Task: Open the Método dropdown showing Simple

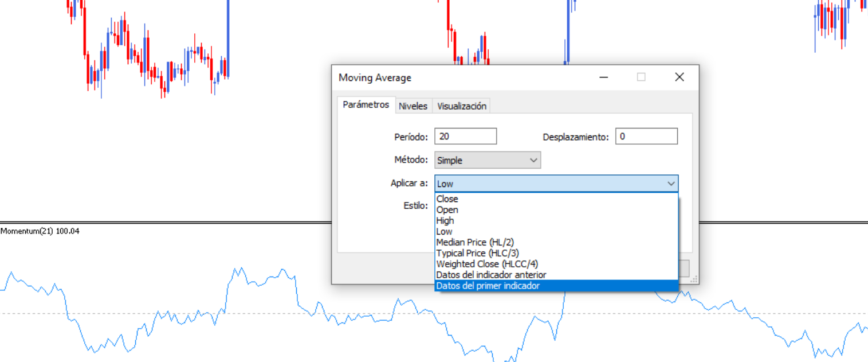Action: tap(488, 160)
